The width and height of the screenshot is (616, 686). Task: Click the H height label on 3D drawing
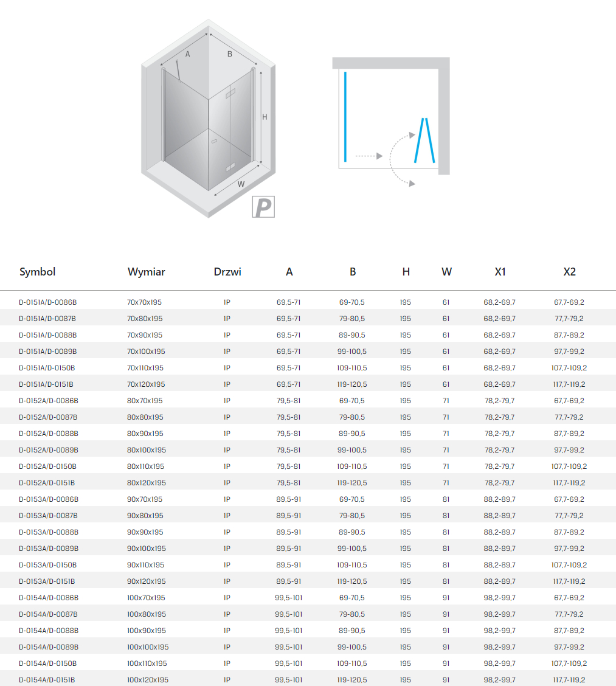[265, 117]
